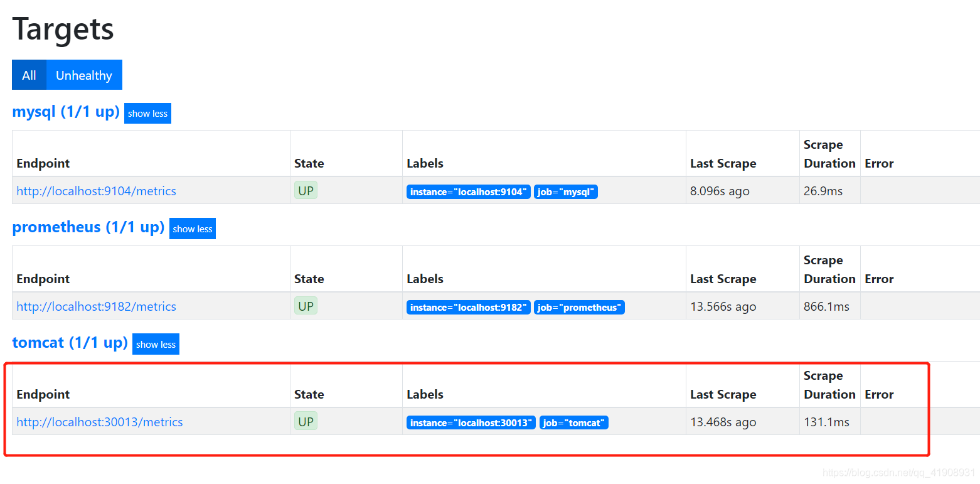Collapse tomcat group with show less
Screen dimensions: 980x484
(156, 345)
